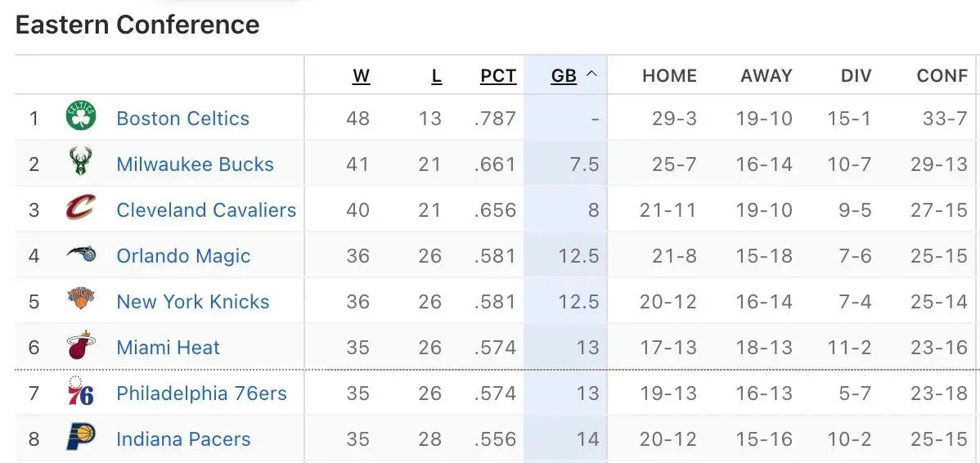Click the Indiana Pacers logo icon
980x463 pixels.
pyautogui.click(x=81, y=438)
